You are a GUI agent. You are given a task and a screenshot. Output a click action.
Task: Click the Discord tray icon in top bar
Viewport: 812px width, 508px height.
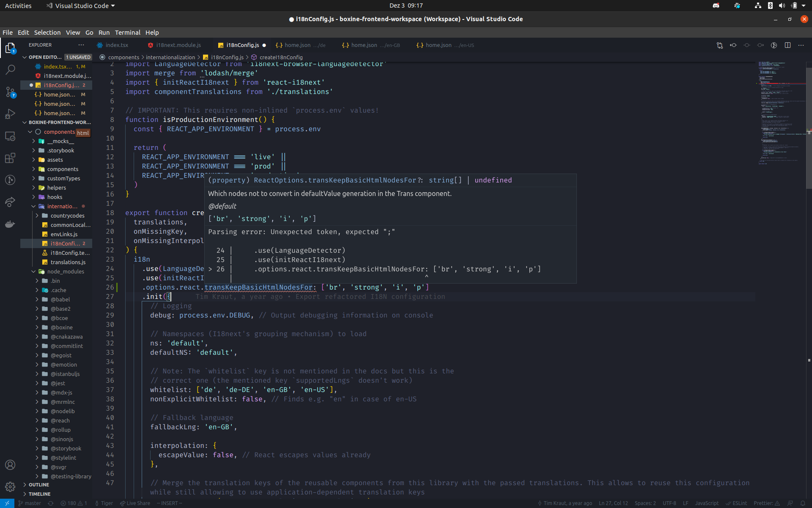tap(716, 6)
